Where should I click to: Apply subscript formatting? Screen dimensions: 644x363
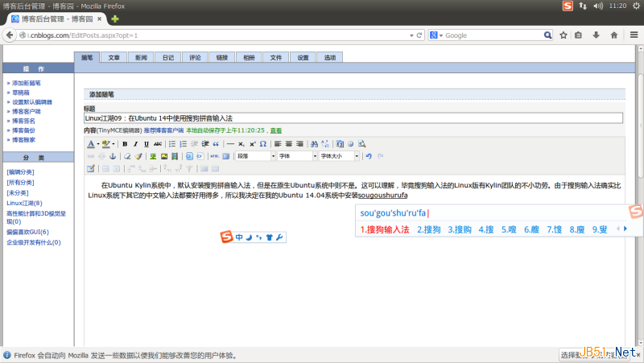pos(241,144)
